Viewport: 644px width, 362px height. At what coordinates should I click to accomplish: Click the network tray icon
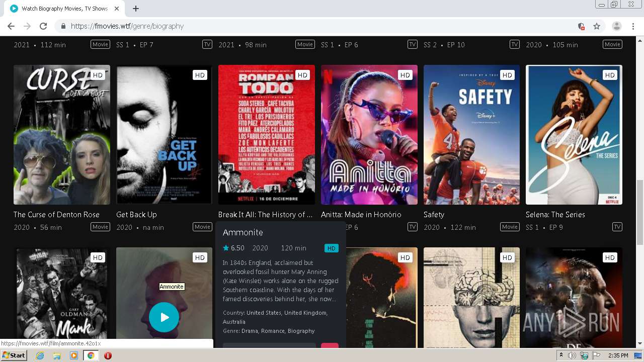coord(584,355)
